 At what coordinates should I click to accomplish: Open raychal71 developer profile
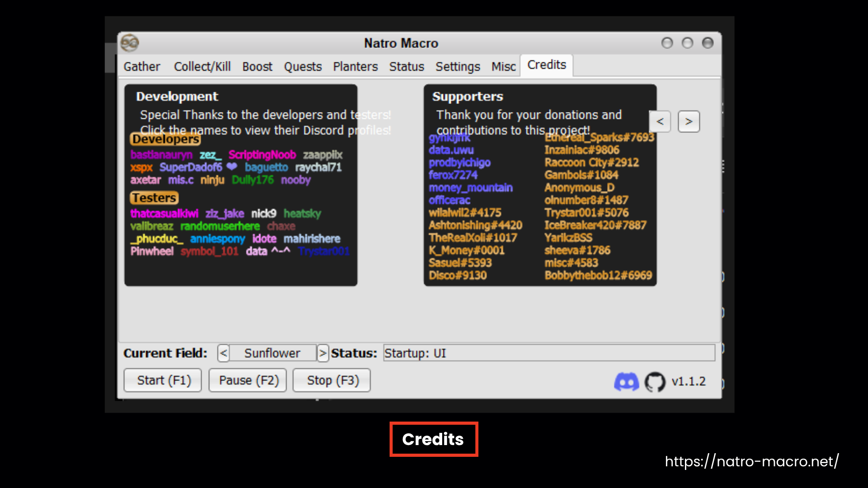(x=318, y=167)
